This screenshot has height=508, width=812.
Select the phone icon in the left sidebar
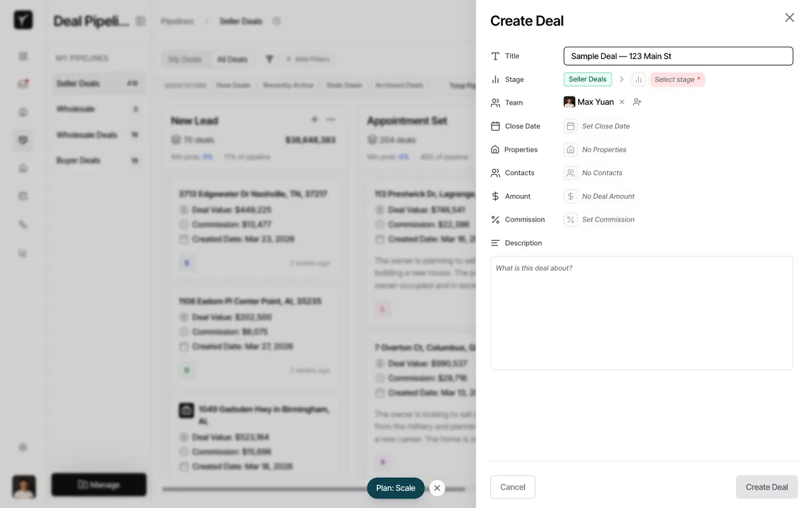(x=23, y=224)
